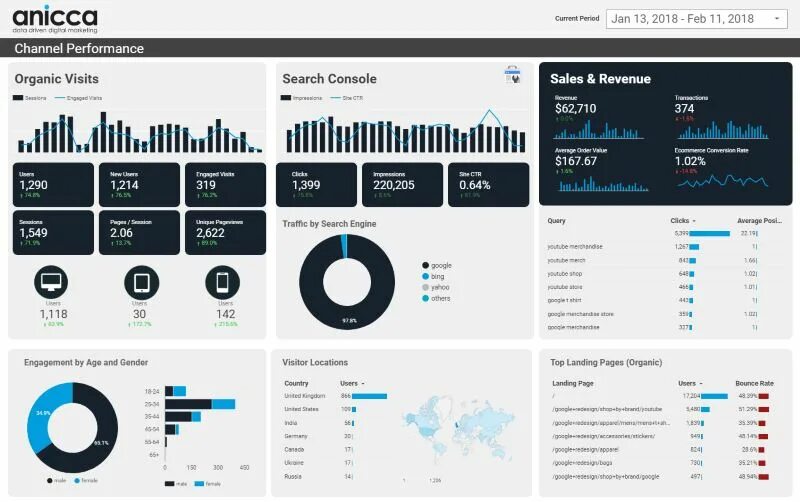The image size is (800, 502).
Task: Open the Current Period date range dropdown
Action: coord(696,19)
